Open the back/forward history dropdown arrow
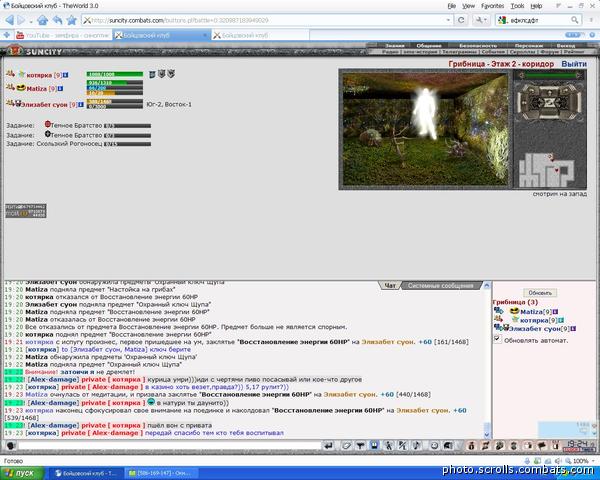Screen dimensions: 600x480 pos(31,21)
